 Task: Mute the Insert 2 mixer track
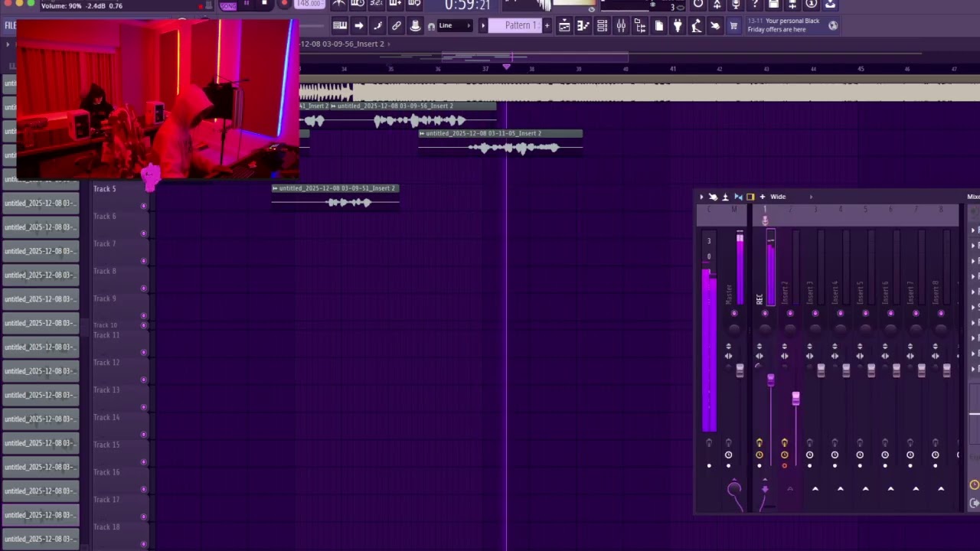pyautogui.click(x=790, y=313)
